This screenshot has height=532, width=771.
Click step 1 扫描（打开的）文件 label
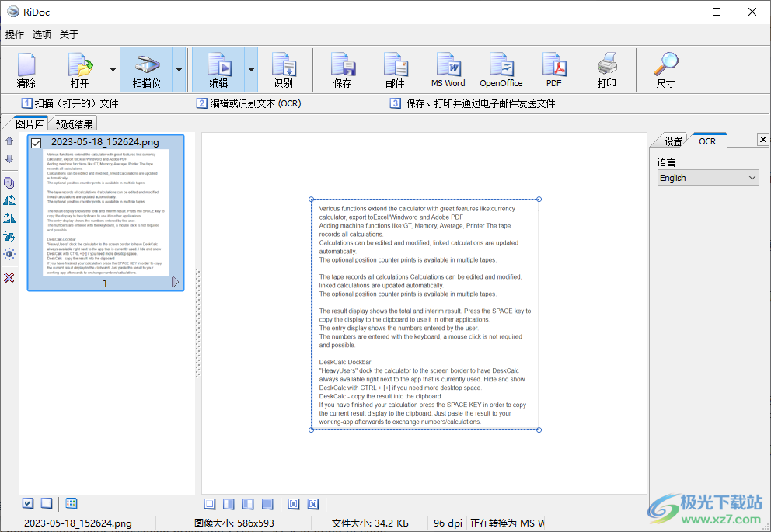pos(70,103)
